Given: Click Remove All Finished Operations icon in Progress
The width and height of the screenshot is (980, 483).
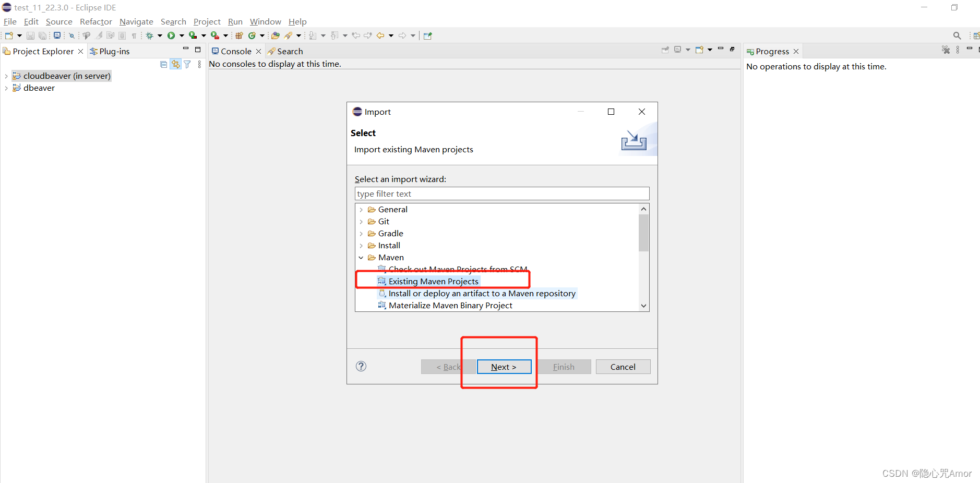Looking at the screenshot, I should click(x=946, y=50).
